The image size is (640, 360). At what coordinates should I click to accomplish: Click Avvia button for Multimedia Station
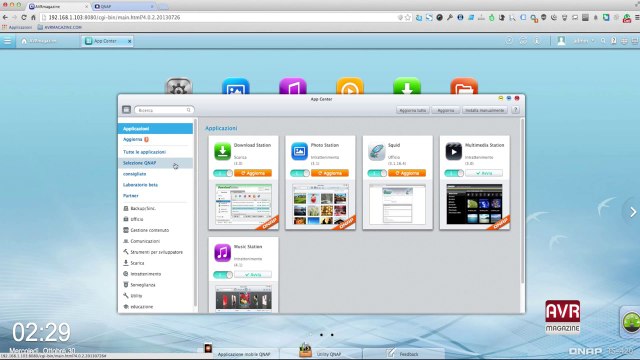pos(484,173)
